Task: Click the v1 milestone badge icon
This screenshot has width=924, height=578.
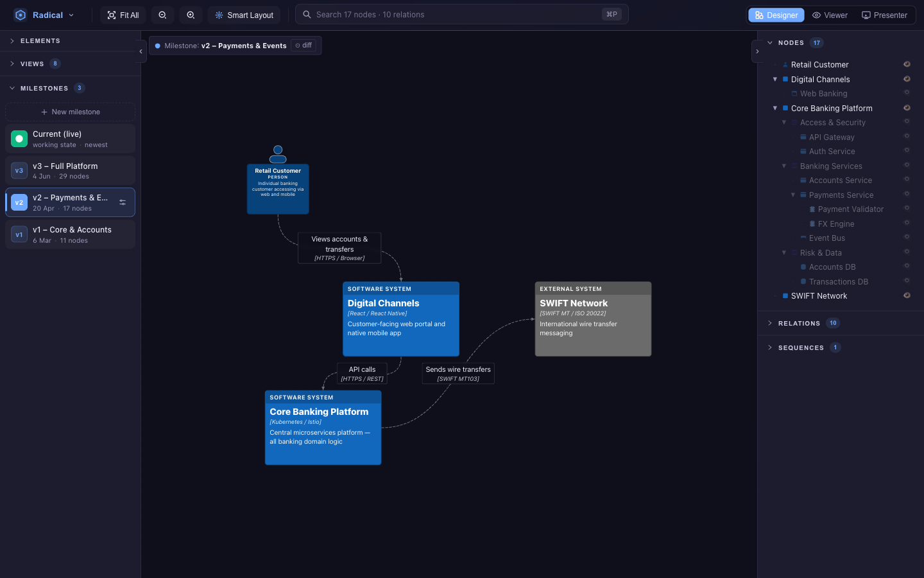Action: (x=19, y=234)
